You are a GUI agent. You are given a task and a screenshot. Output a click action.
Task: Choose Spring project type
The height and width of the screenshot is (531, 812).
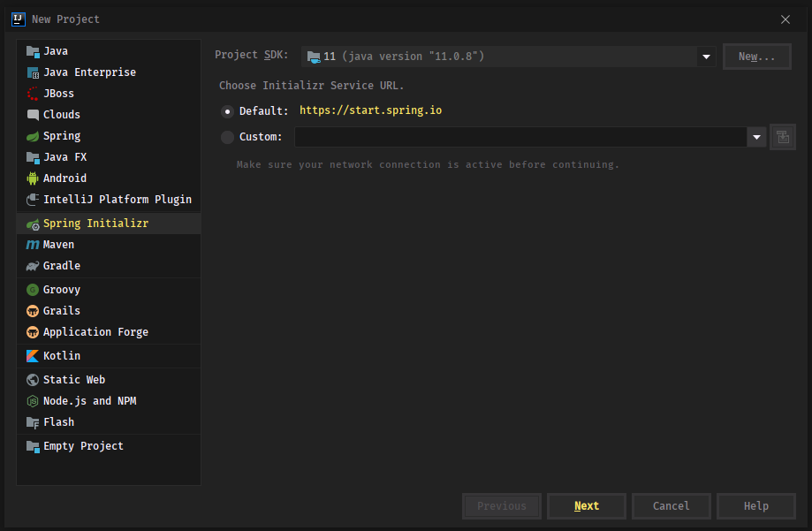pyautogui.click(x=109, y=136)
